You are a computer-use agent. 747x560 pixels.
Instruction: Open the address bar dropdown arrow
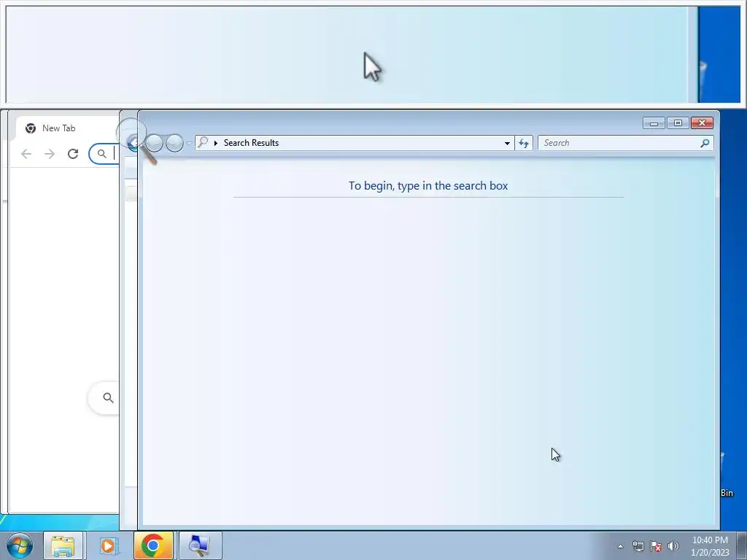tap(507, 143)
